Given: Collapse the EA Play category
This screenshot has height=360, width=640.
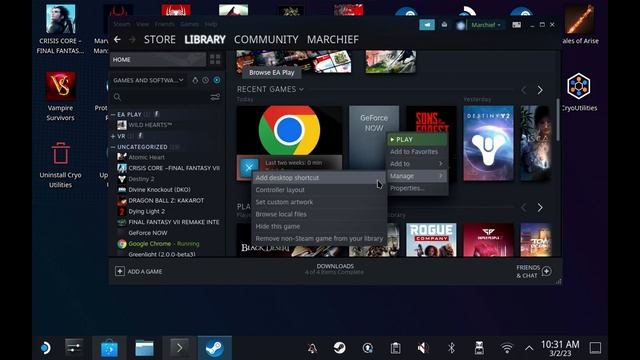Looking at the screenshot, I should click(113, 114).
